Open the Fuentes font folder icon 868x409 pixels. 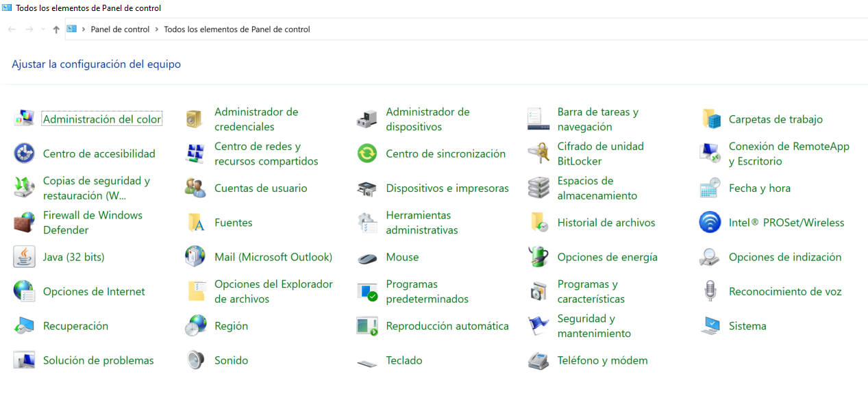[195, 223]
